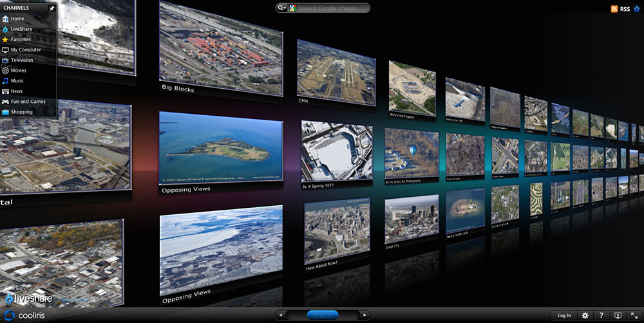Open the Fun and Games channel
The image size is (644, 323).
[28, 102]
